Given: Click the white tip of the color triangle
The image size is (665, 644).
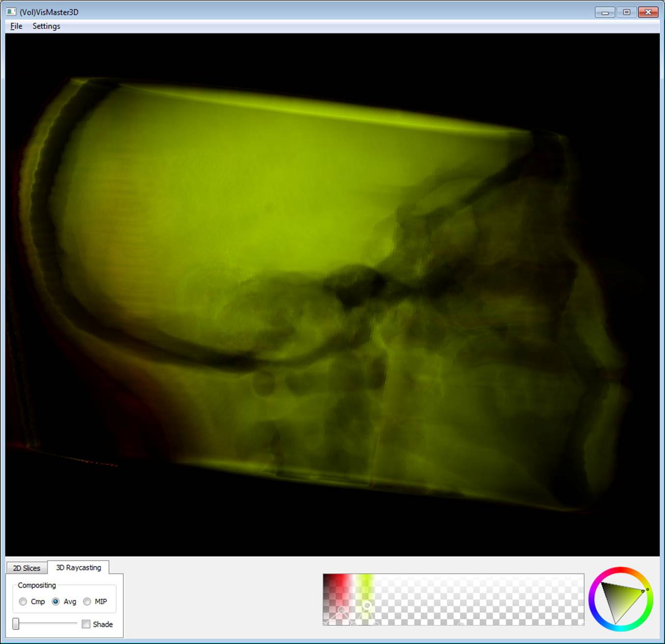Looking at the screenshot, I should click(615, 624).
